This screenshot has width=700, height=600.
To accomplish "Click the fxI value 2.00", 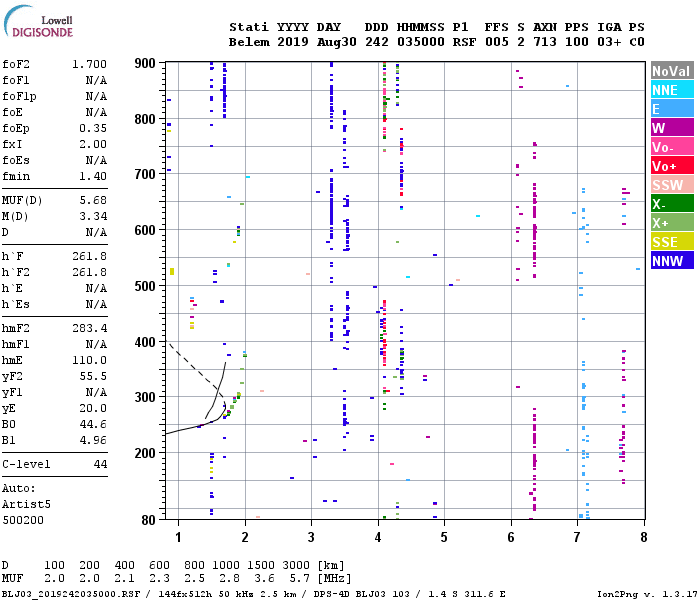I will pos(93,145).
